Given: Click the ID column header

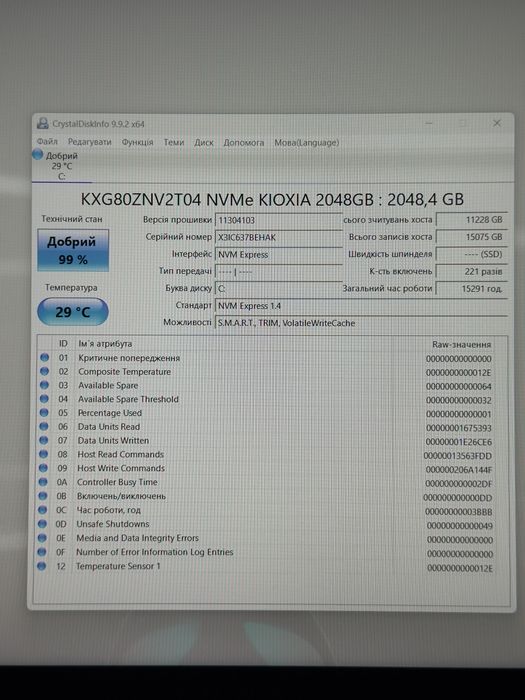Looking at the screenshot, I should 63,344.
